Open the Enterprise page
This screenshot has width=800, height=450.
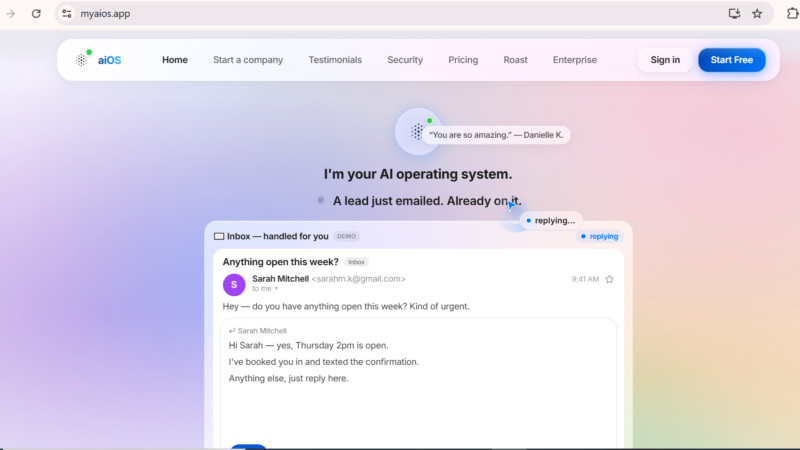point(575,60)
